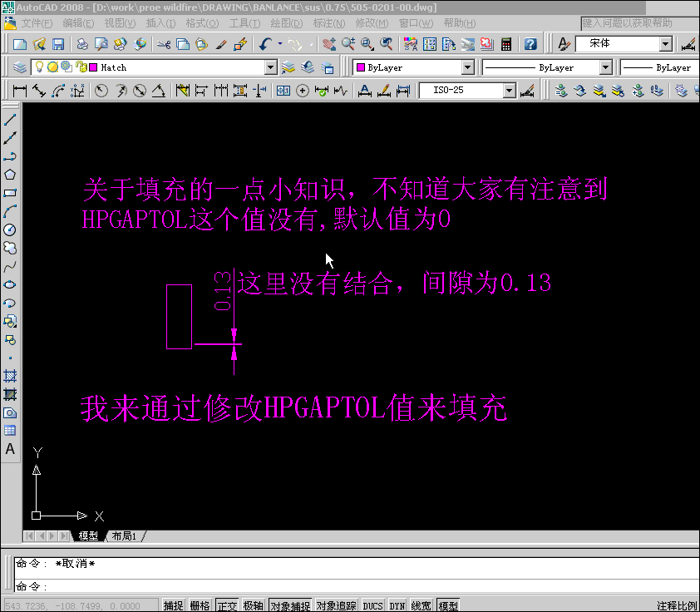Expand the ByLayer linetype dropdown
This screenshot has height=612, width=700.
[x=606, y=67]
